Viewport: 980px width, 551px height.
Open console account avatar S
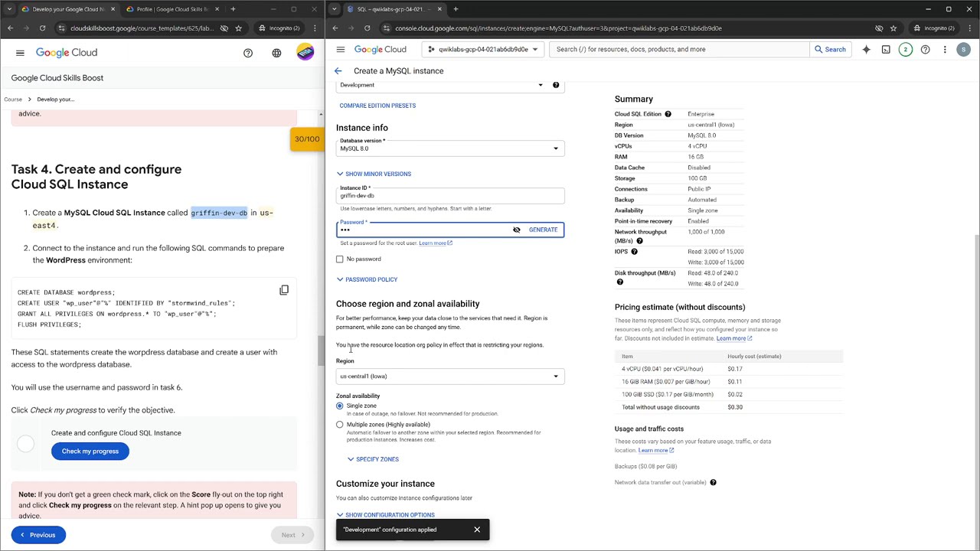[x=963, y=49]
